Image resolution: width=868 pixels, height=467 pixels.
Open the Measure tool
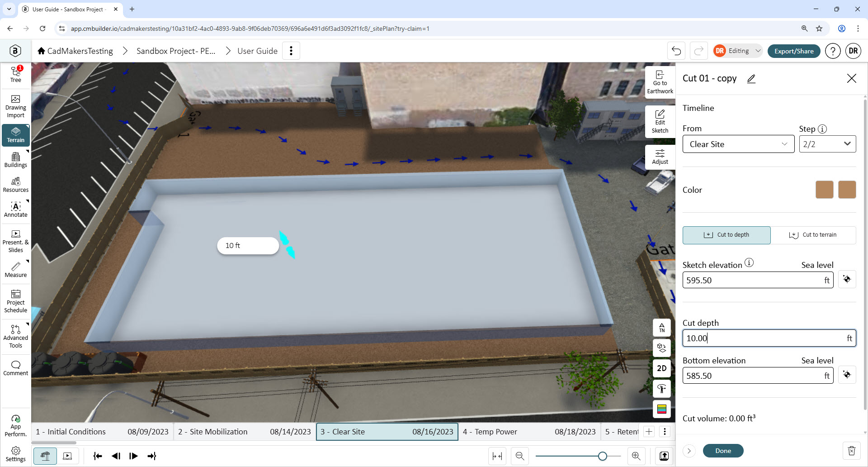click(x=16, y=270)
